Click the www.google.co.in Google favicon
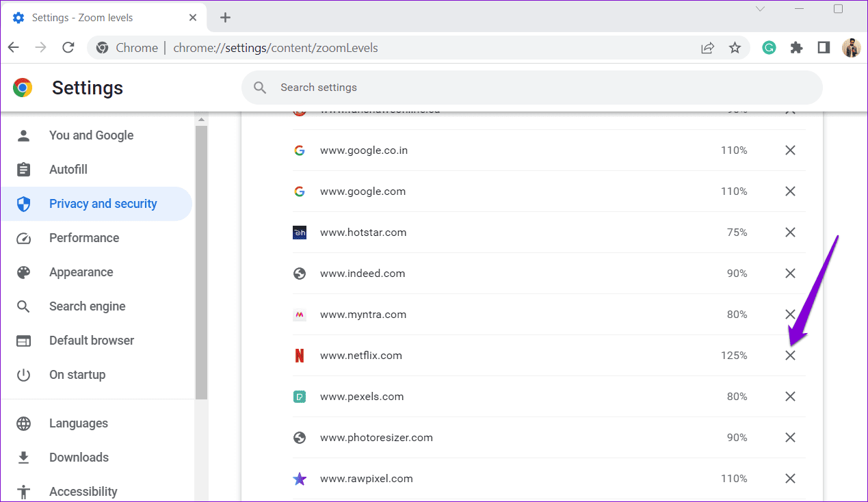This screenshot has width=868, height=502. (x=299, y=150)
